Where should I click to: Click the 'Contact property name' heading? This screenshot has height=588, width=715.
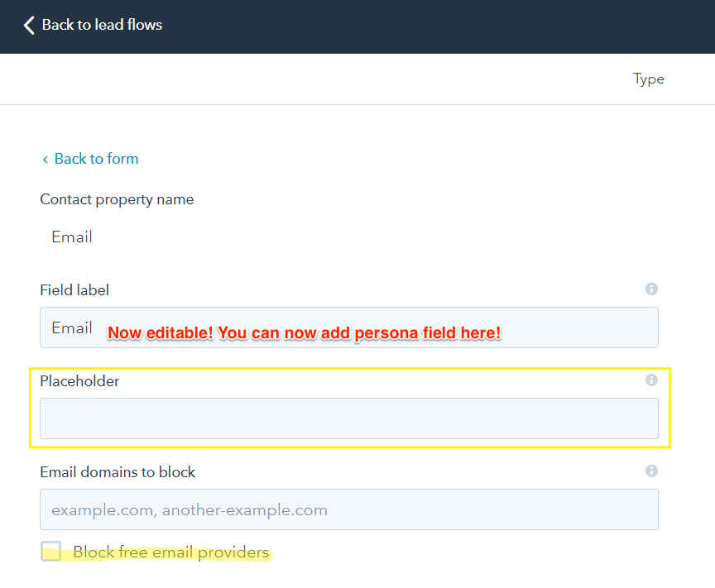click(x=117, y=199)
